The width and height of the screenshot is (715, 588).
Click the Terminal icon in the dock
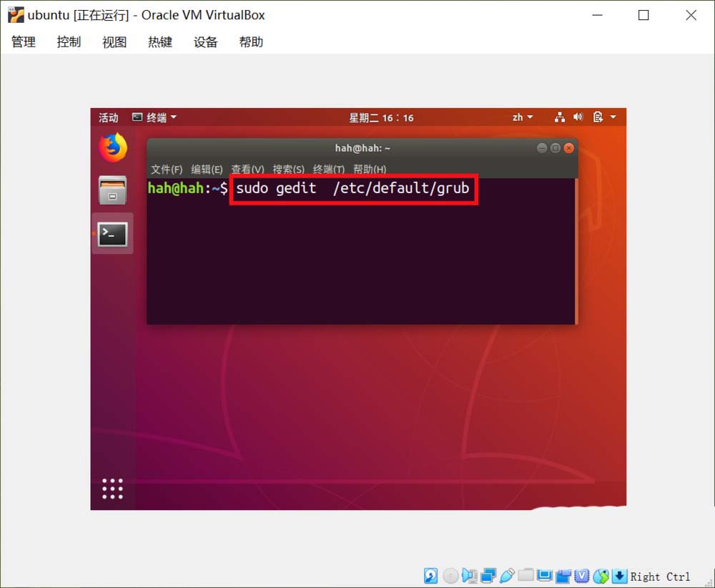[x=113, y=234]
